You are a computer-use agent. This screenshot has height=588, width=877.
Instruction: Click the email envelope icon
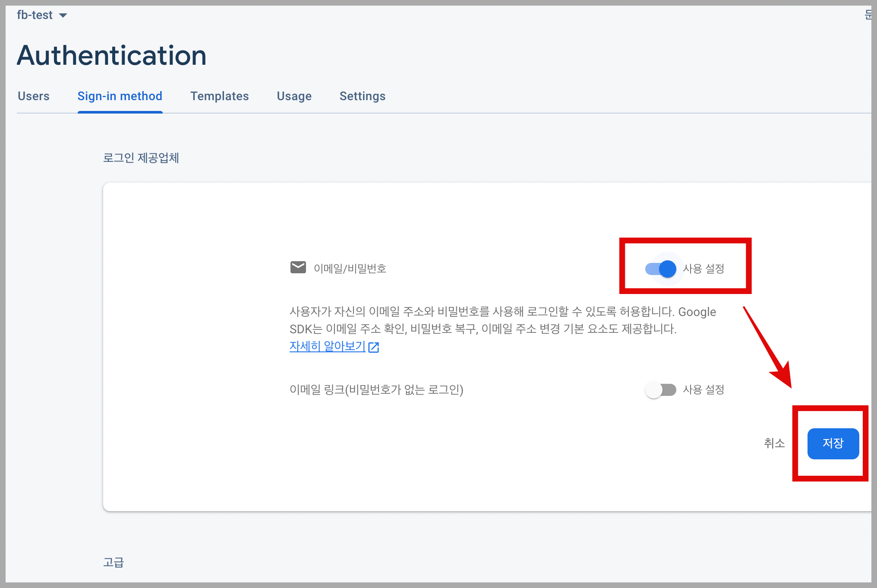point(298,268)
